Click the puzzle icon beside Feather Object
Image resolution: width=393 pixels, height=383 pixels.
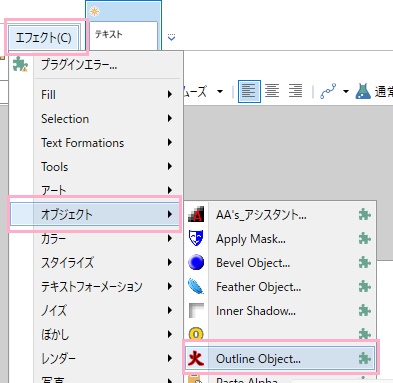tap(365, 287)
